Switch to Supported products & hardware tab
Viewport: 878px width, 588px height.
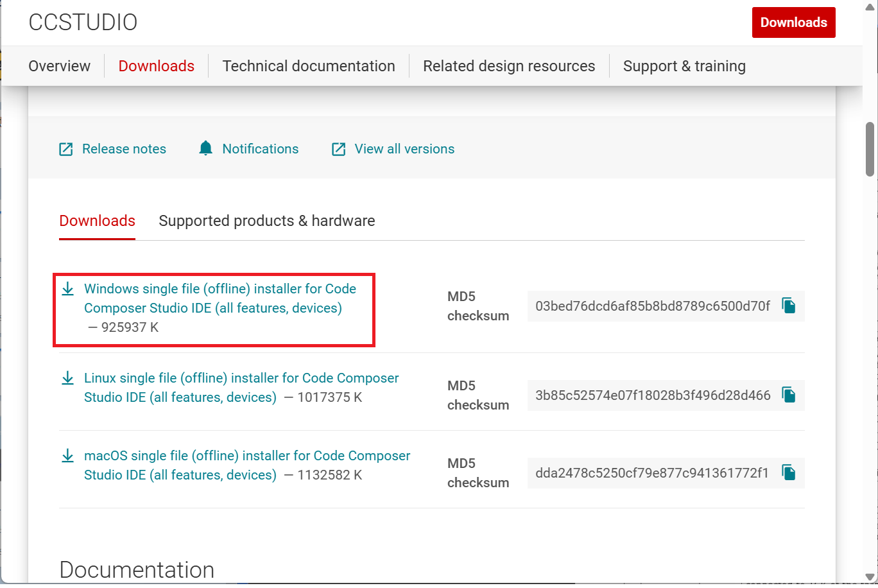point(267,221)
